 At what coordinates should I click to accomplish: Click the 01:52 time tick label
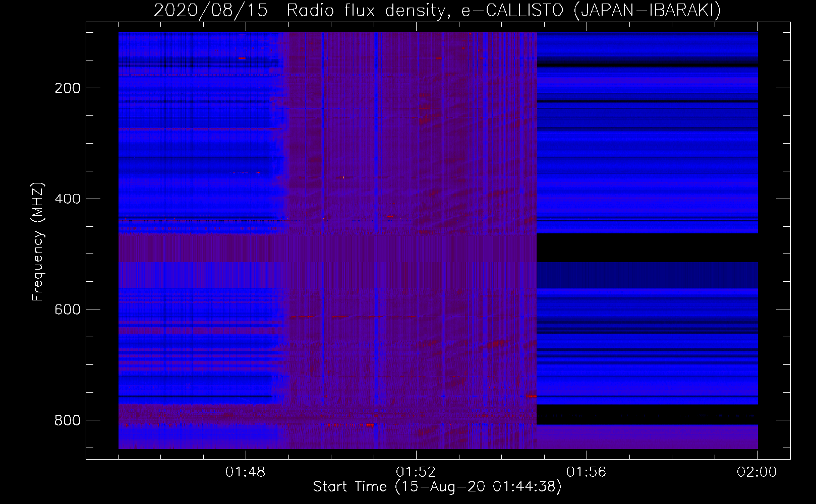click(416, 472)
